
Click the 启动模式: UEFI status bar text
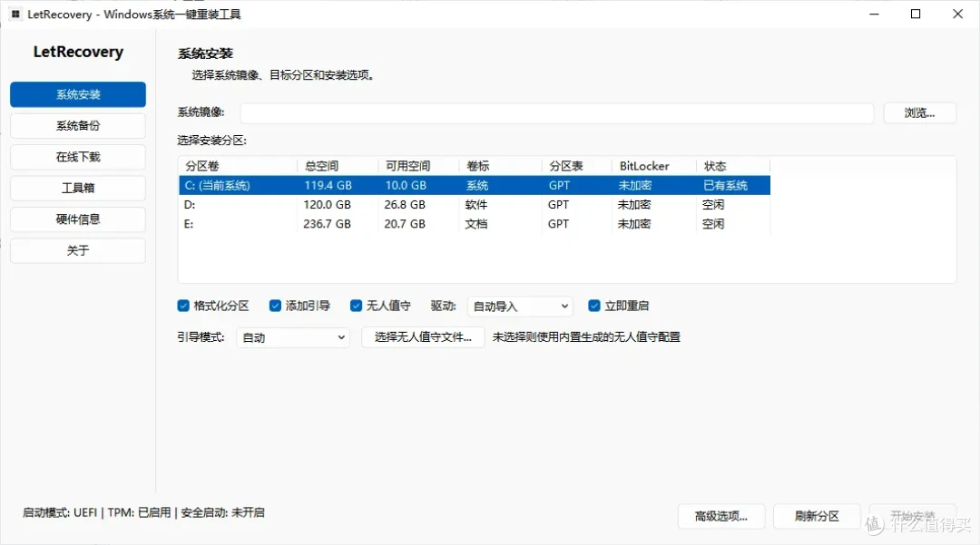coord(60,512)
